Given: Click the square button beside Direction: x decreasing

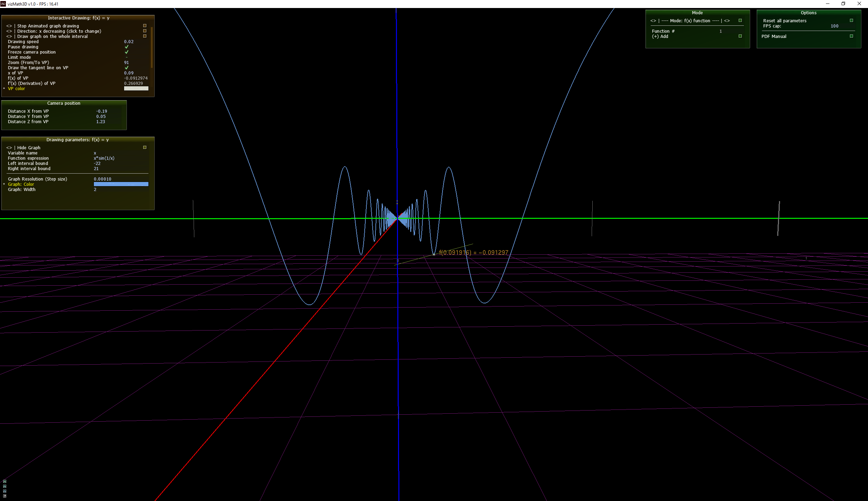Looking at the screenshot, I should pos(145,31).
